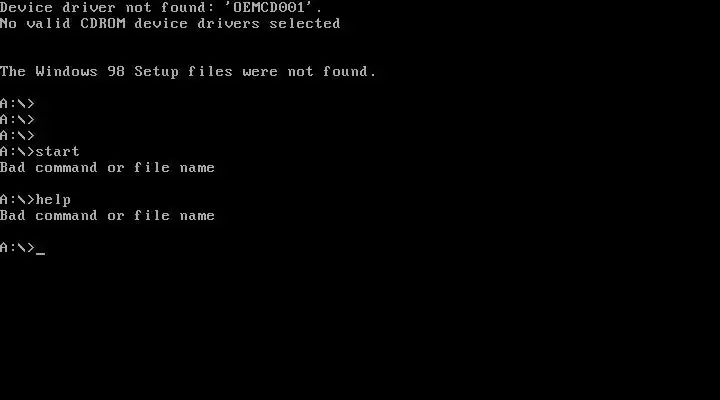Image resolution: width=720 pixels, height=400 pixels.
Task: Click the blinking cursor at the last prompt
Action: 40,253
